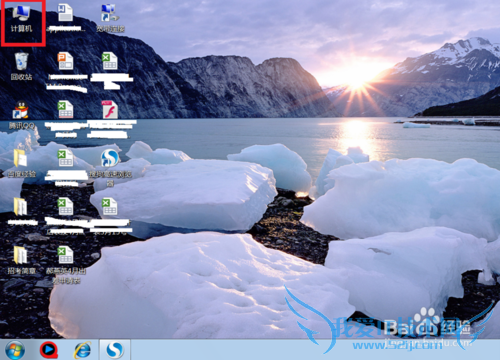Select the Excel file labeled 4月出
The image size is (500, 360).
(65, 255)
